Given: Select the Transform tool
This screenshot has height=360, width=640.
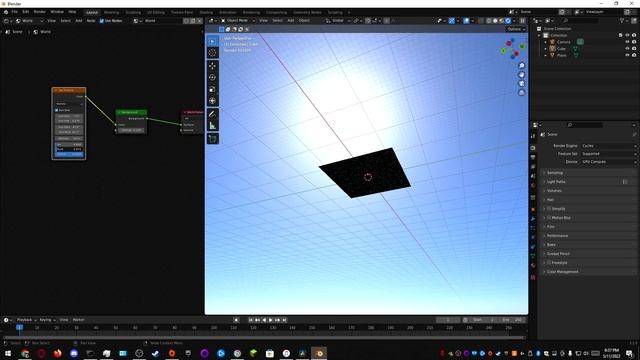Looking at the screenshot, I should pyautogui.click(x=212, y=101).
